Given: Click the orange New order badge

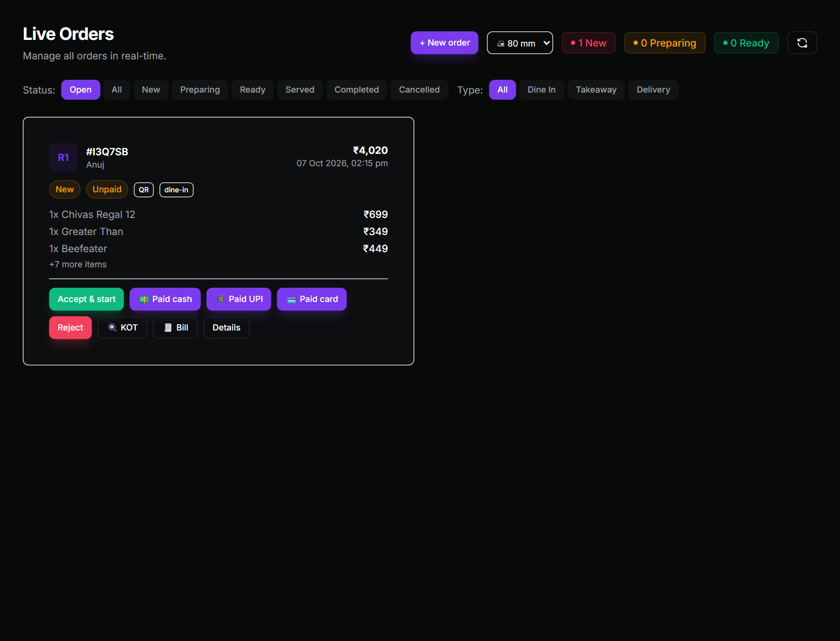Looking at the screenshot, I should tap(65, 189).
